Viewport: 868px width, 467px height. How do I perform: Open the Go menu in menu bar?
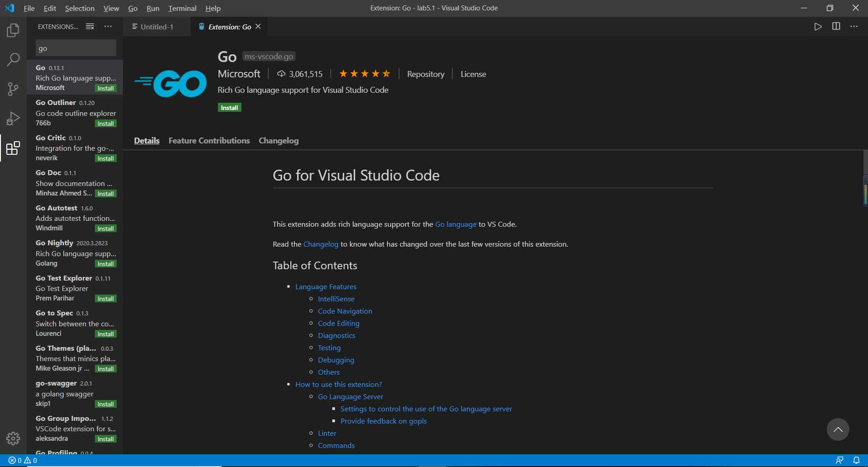pyautogui.click(x=132, y=8)
